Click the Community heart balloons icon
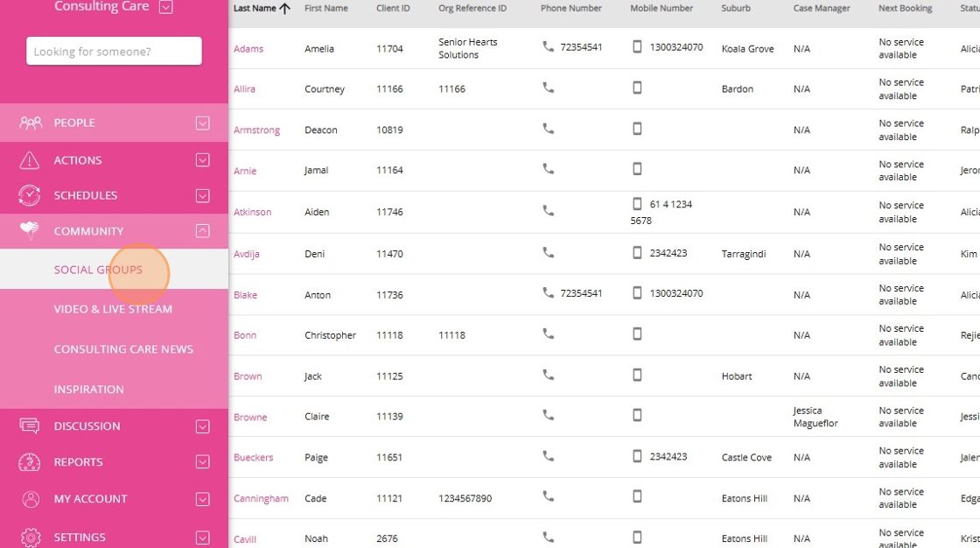This screenshot has width=980, height=548. point(30,230)
